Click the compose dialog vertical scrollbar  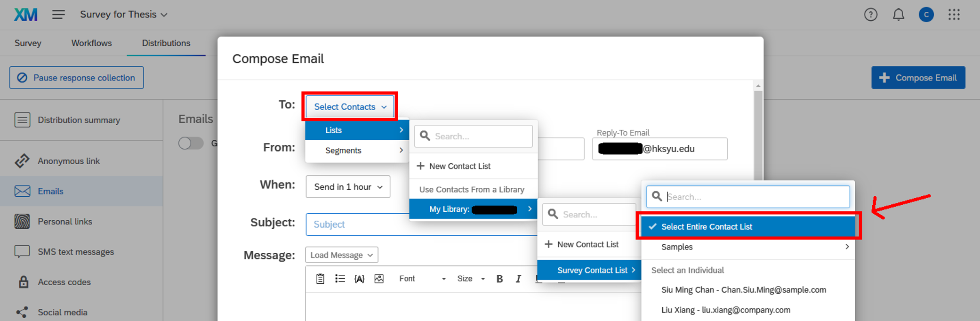pos(758,132)
